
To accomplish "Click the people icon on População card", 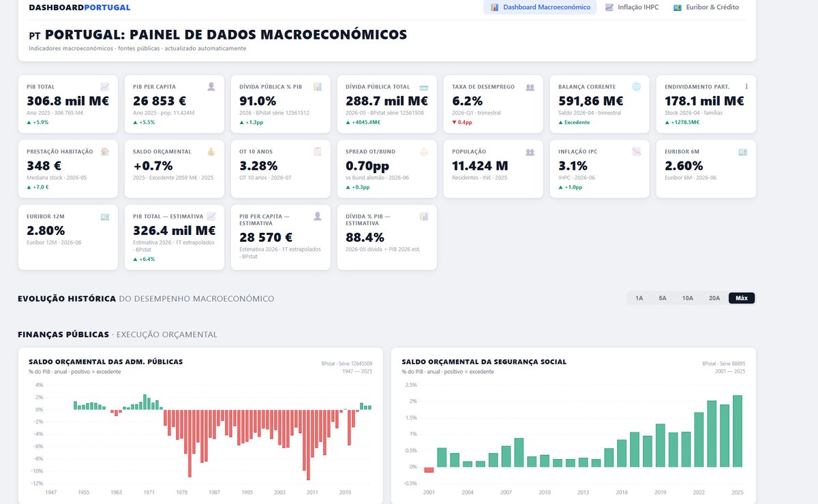I will click(x=530, y=151).
